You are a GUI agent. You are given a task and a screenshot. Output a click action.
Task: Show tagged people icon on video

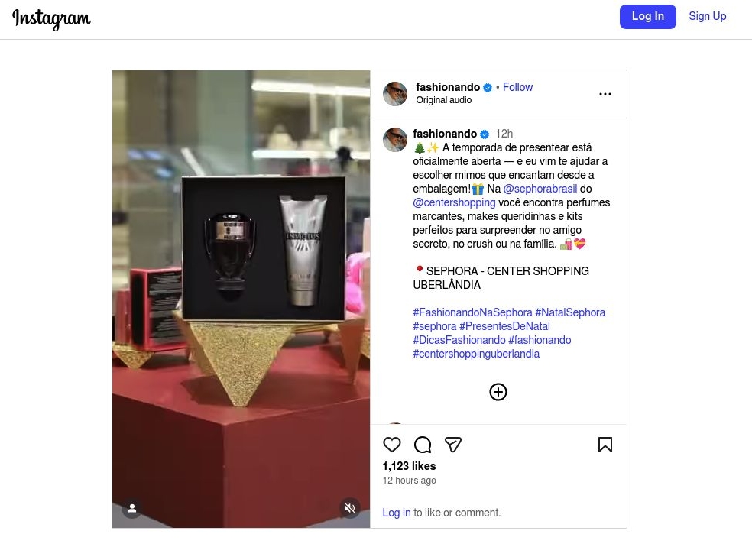[x=132, y=508]
